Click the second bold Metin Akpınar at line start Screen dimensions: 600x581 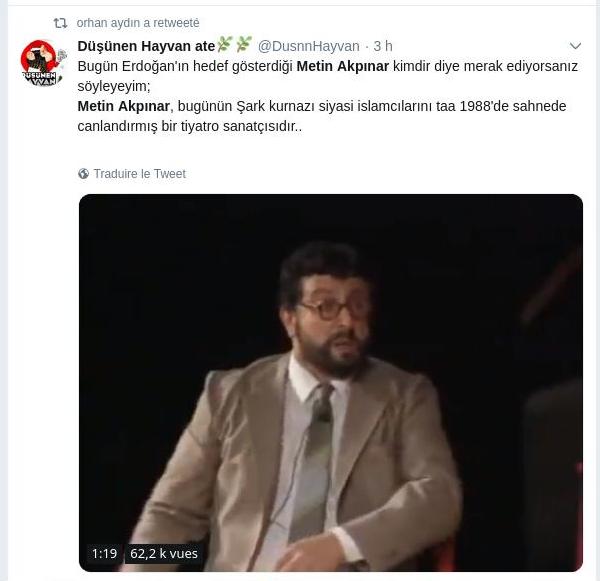coord(123,106)
